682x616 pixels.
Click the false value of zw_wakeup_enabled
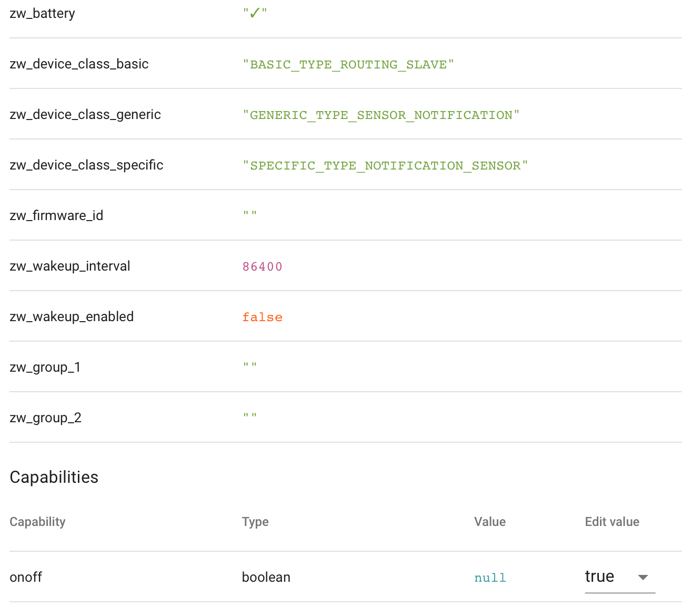pos(262,317)
